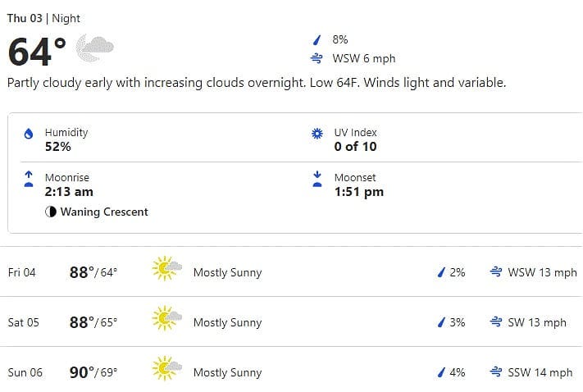Click the wind icon beside WSW 6 mph
583x392 pixels.
coord(317,58)
